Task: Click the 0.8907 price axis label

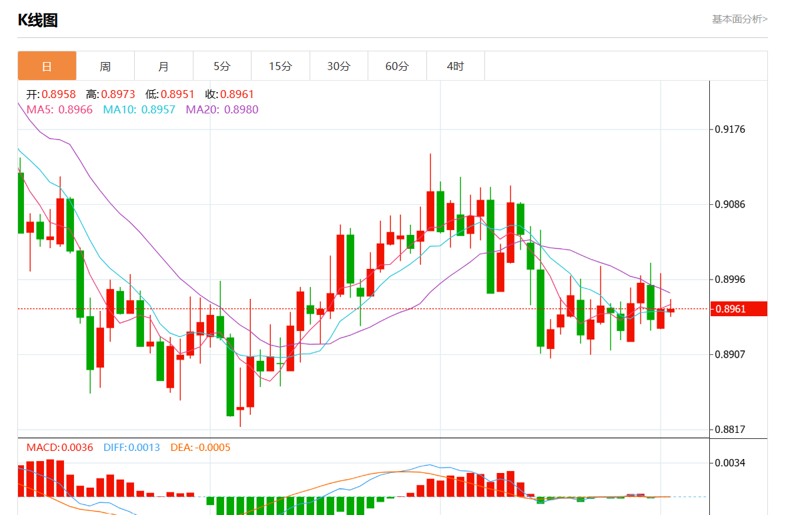Action: click(730, 354)
